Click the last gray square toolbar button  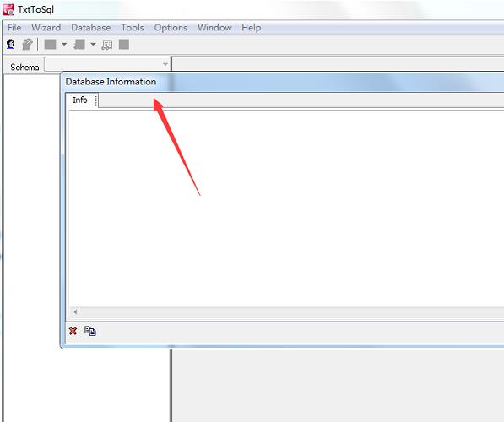coord(124,45)
